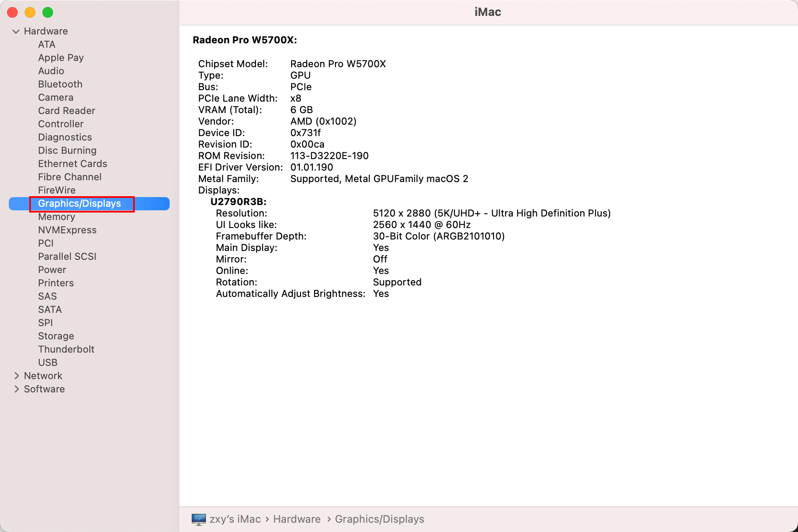The image size is (798, 532).
Task: Zoom the window with green button
Action: (x=48, y=12)
